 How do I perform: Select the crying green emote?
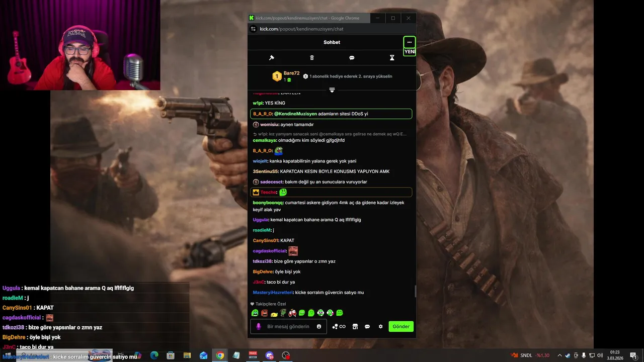pos(255,313)
